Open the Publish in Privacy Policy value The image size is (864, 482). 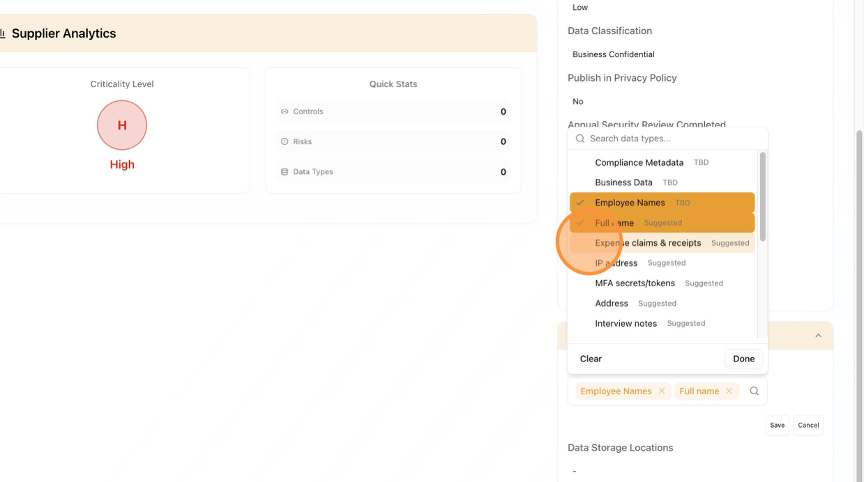pyautogui.click(x=578, y=101)
